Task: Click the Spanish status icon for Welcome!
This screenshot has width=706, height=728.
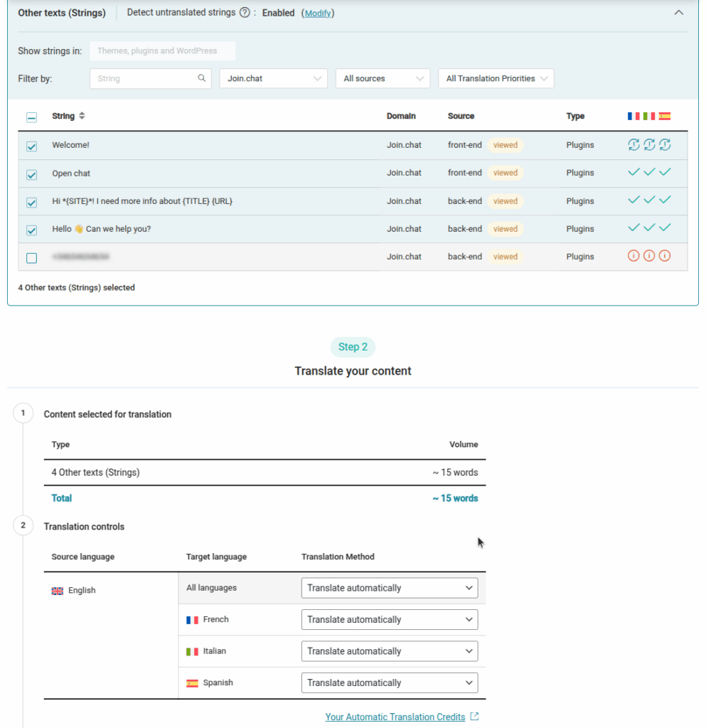Action: click(665, 145)
